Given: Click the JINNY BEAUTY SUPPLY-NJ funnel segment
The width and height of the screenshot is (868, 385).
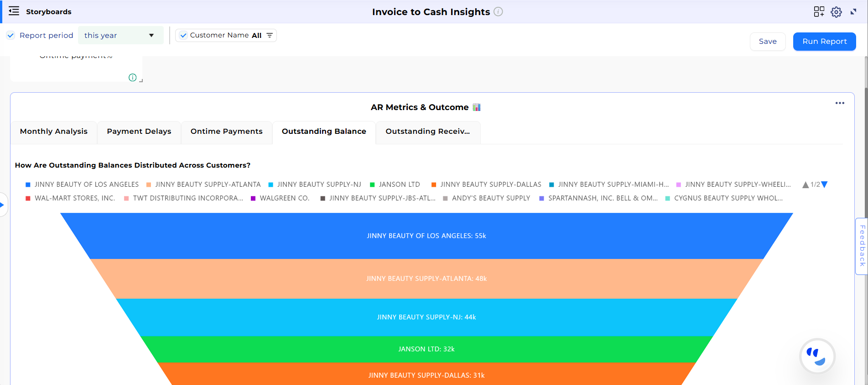Looking at the screenshot, I should coord(426,317).
